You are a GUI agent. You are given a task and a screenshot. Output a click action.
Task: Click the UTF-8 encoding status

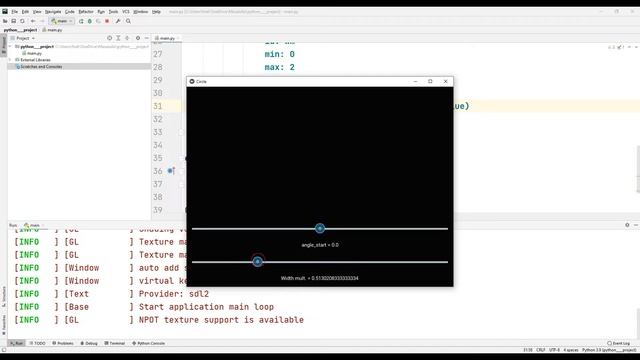[x=554, y=350]
